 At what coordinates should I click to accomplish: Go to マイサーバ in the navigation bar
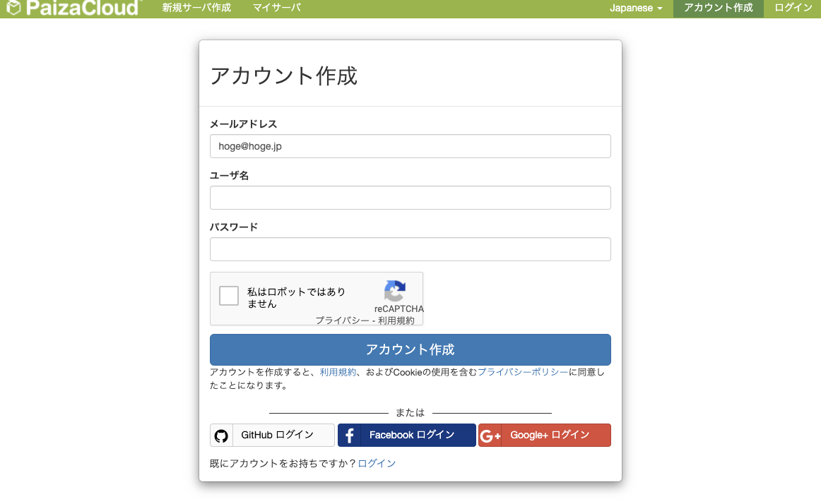pyautogui.click(x=277, y=8)
